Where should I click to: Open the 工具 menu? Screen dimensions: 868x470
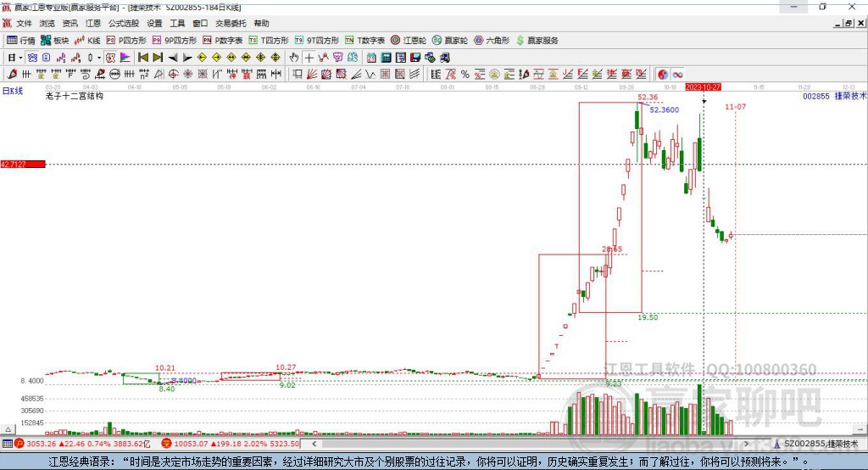pos(177,23)
